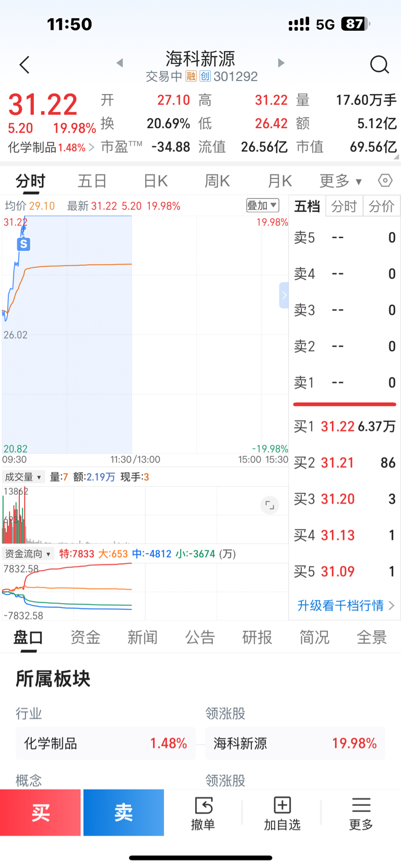Switch to the 日K chart tab
Screen dimensions: 401x868
(x=156, y=181)
